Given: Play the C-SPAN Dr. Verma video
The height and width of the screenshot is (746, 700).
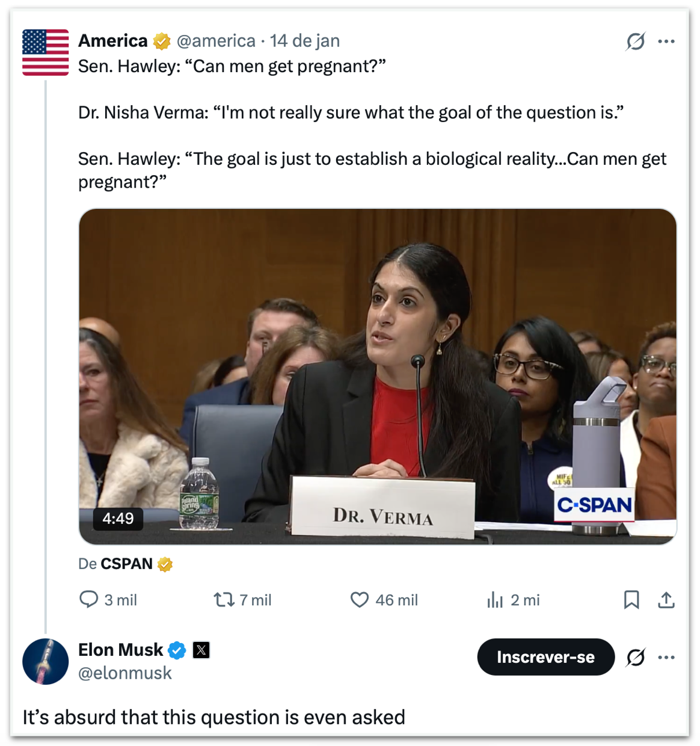Looking at the screenshot, I should 378,377.
